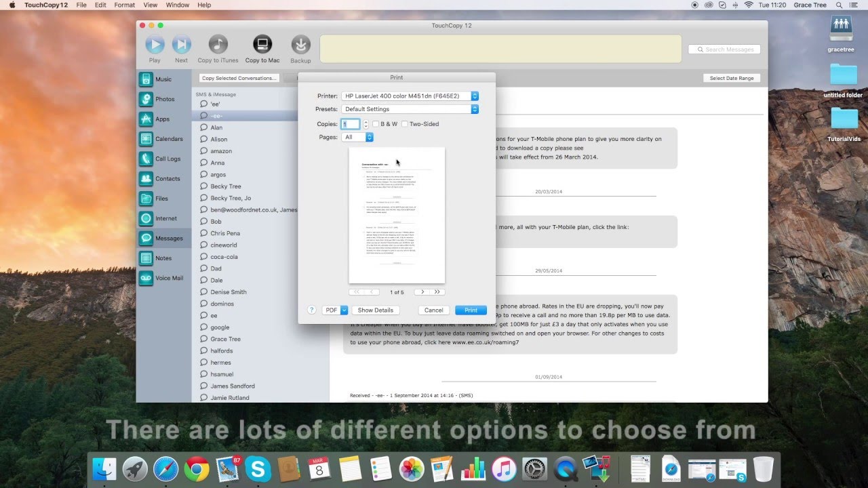Open the View menu

point(151,5)
